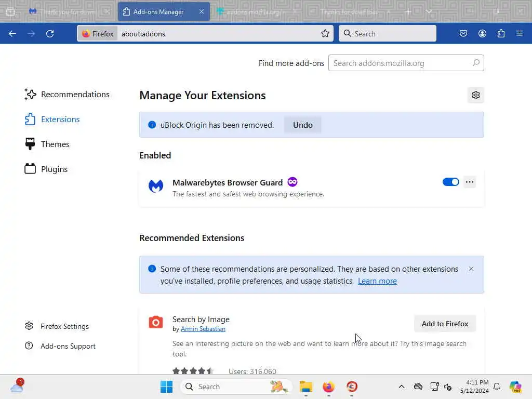Image resolution: width=532 pixels, height=399 pixels.
Task: Open the clock showing 4:11 PM
Action: click(x=474, y=387)
